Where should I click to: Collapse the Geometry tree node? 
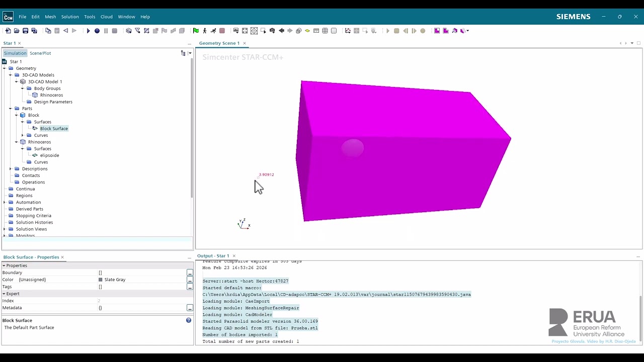tap(5, 68)
